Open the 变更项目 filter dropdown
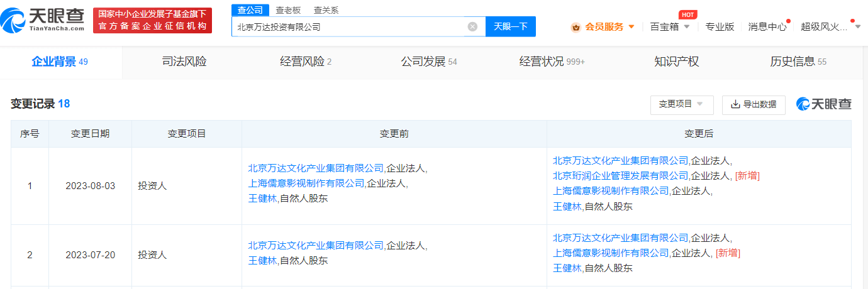This screenshot has height=289, width=868. point(682,104)
